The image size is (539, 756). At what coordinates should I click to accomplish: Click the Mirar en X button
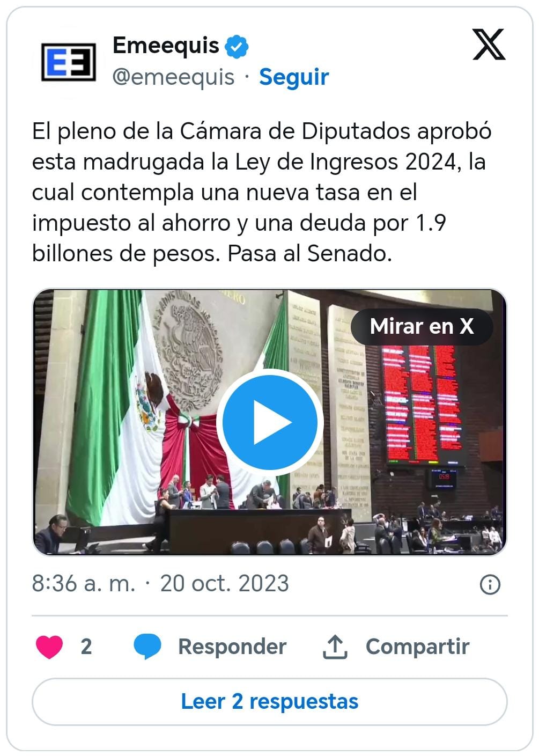point(422,326)
